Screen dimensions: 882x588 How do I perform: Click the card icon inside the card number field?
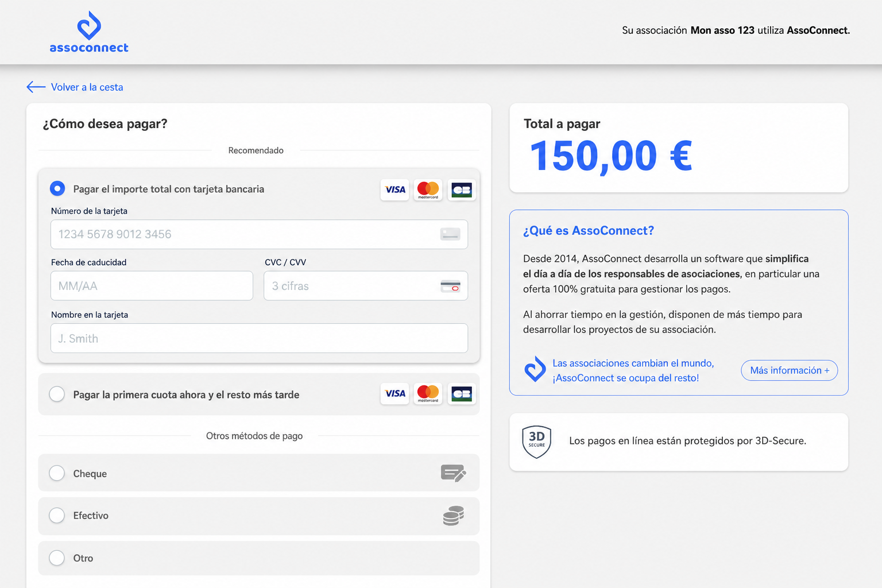pos(450,234)
